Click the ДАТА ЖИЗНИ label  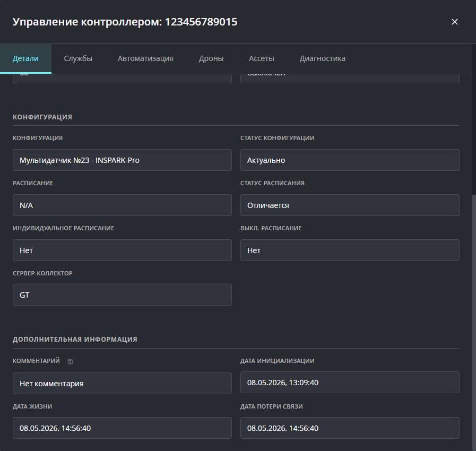click(x=32, y=406)
